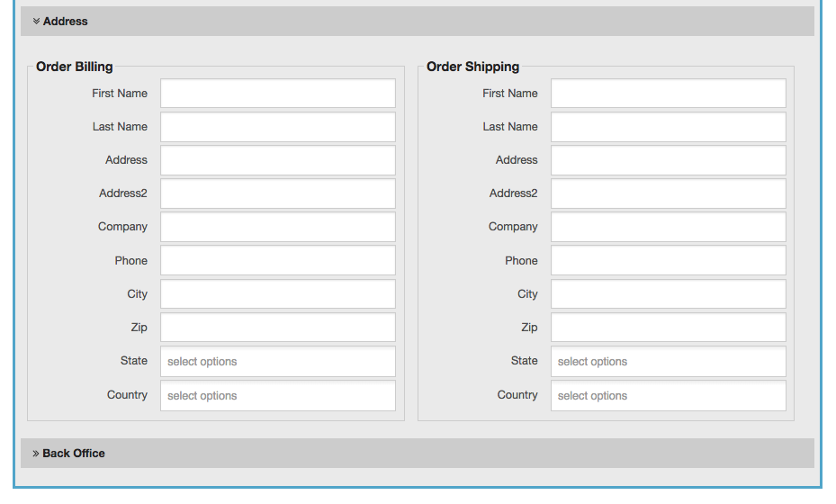
Task: Click the Order Shipping heading text
Action: click(x=473, y=67)
